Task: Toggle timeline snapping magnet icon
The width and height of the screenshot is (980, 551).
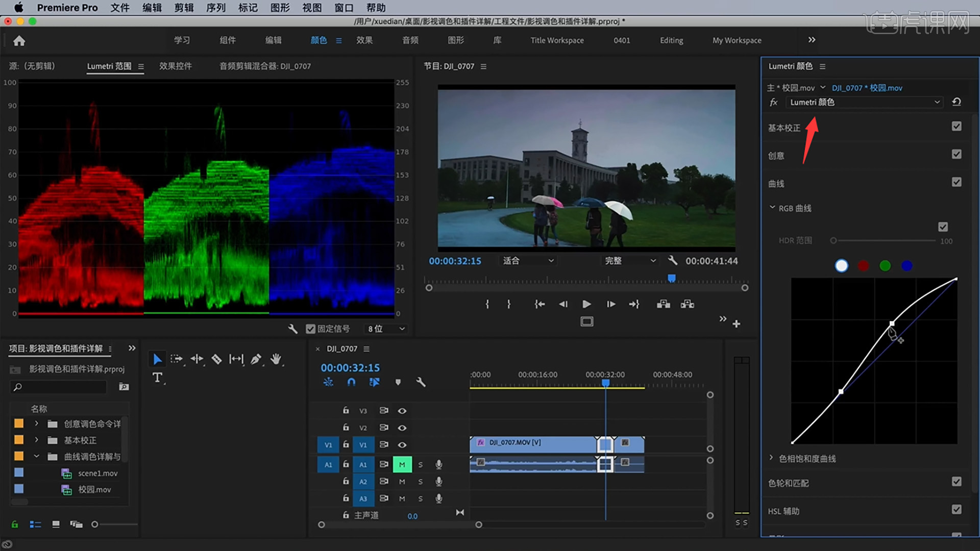Action: [351, 382]
